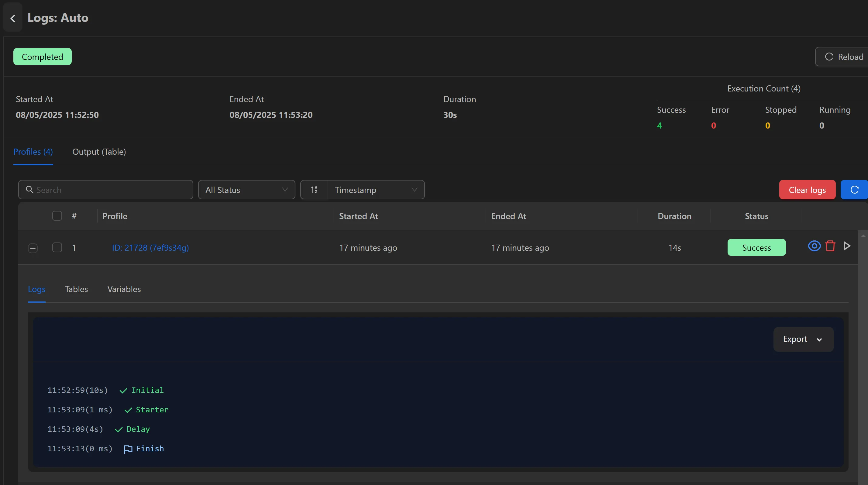Image resolution: width=868 pixels, height=485 pixels.
Task: Click the magnifier icon in the search bar
Action: (x=30, y=190)
